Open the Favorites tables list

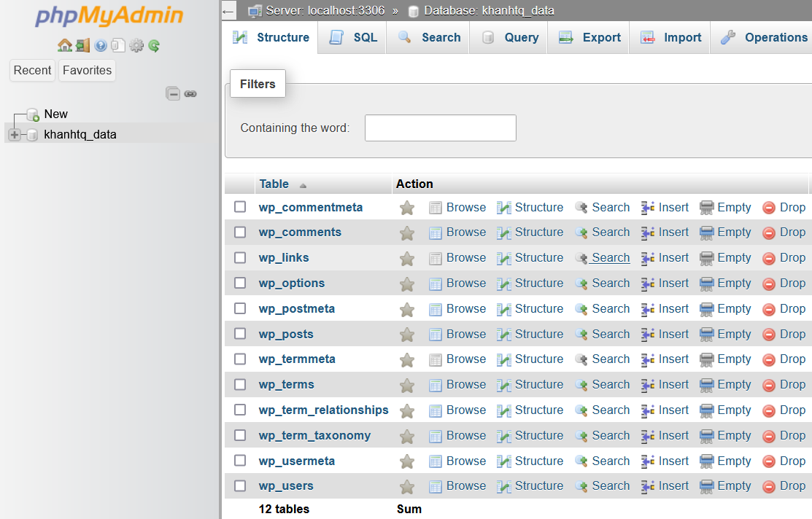coord(87,71)
